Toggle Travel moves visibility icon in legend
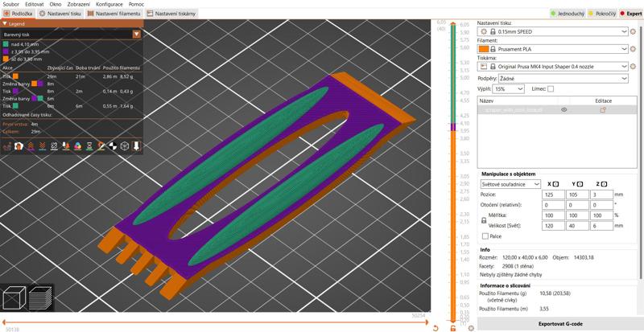 [7, 146]
